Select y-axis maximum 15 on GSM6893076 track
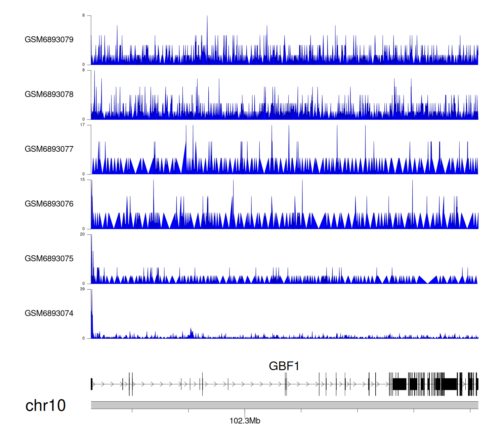The height and width of the screenshot is (444, 504). pyautogui.click(x=83, y=180)
